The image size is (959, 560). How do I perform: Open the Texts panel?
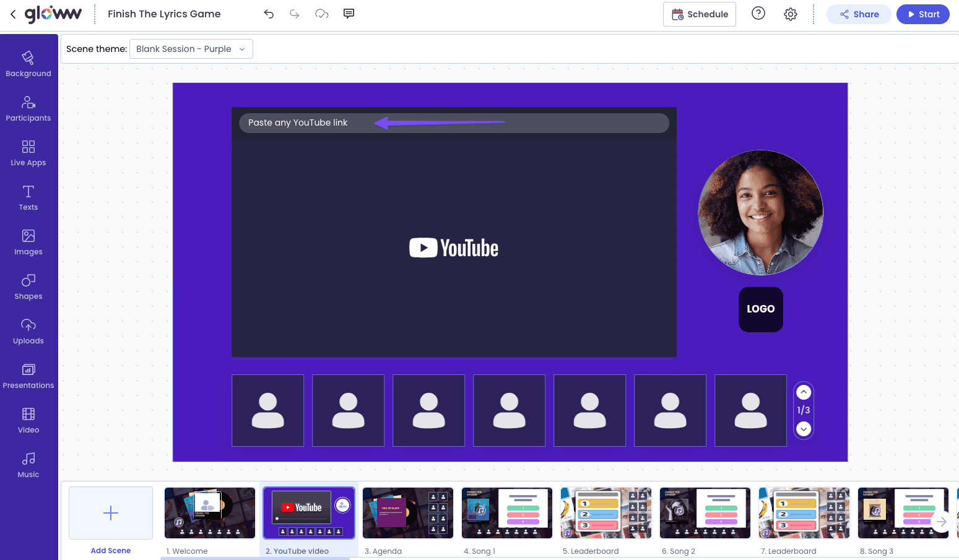click(x=28, y=197)
